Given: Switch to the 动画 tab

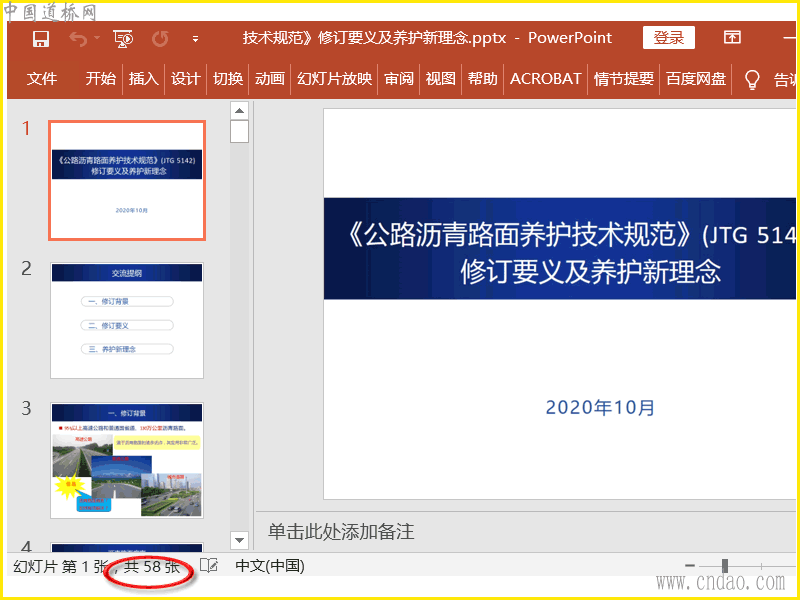Looking at the screenshot, I should [269, 79].
